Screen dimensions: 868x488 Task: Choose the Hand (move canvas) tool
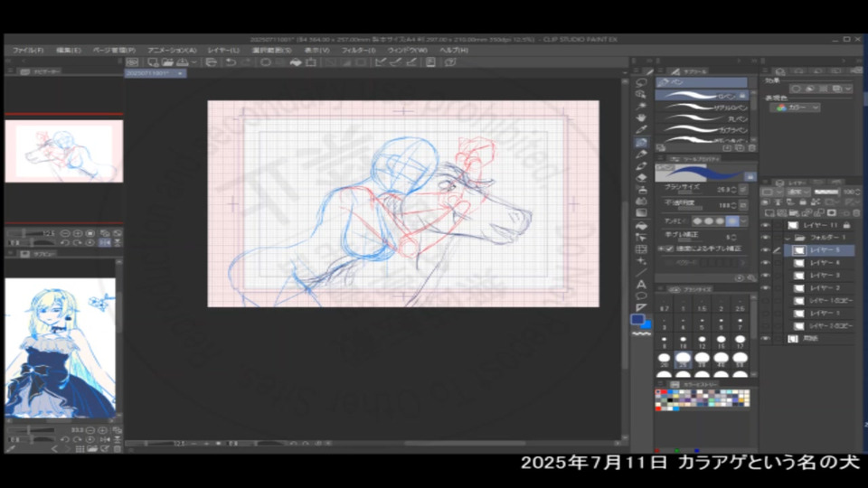[x=641, y=117]
